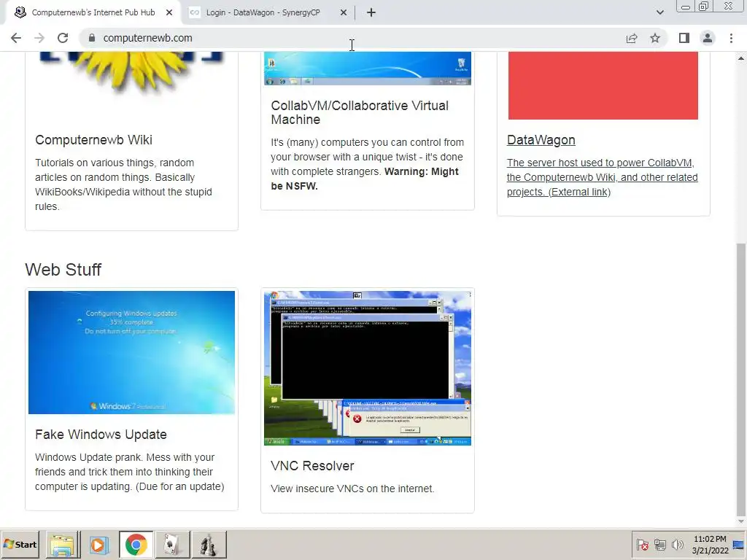
Task: Bookmark this page with the star icon
Action: pos(655,38)
